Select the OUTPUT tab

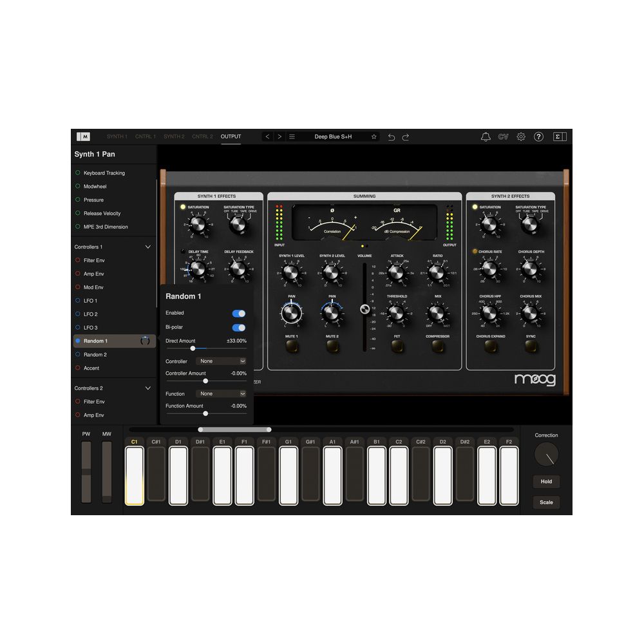[x=231, y=137]
